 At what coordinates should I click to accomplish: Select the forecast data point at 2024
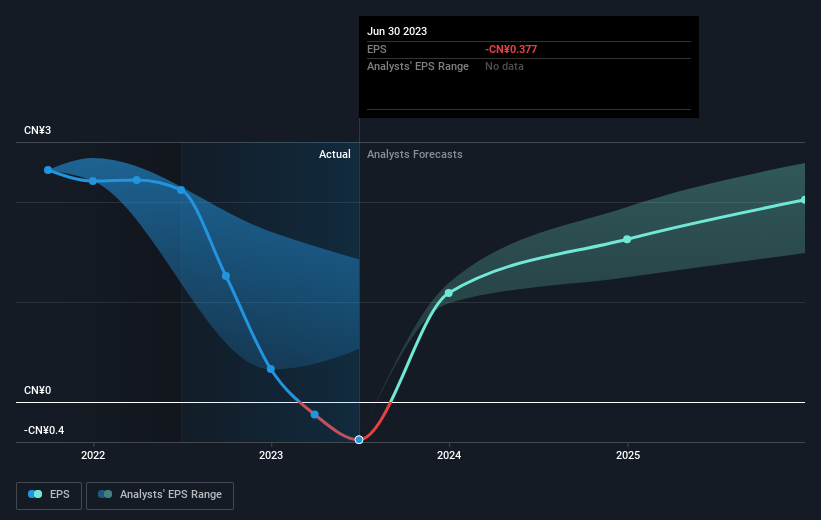pyautogui.click(x=449, y=293)
